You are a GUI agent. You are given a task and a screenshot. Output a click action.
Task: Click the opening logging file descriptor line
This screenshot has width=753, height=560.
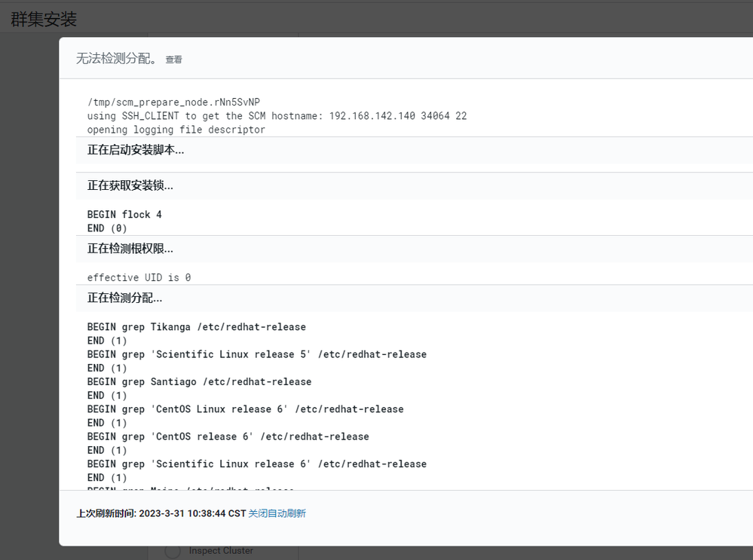click(x=176, y=130)
